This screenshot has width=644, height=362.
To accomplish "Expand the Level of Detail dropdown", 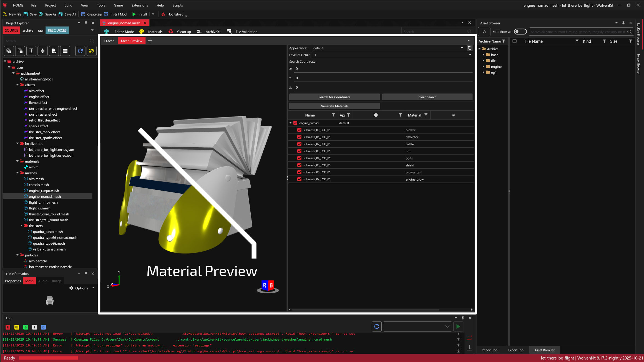I will [x=470, y=55].
